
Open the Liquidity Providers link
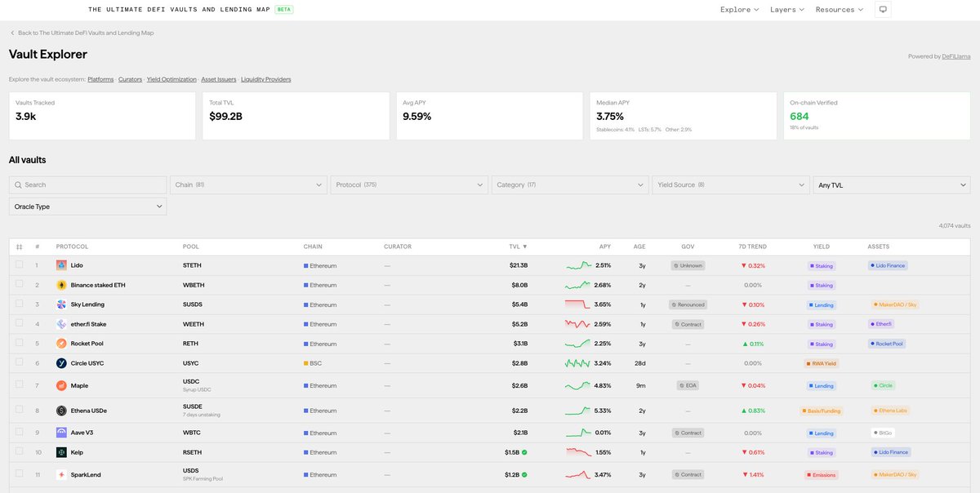(266, 79)
